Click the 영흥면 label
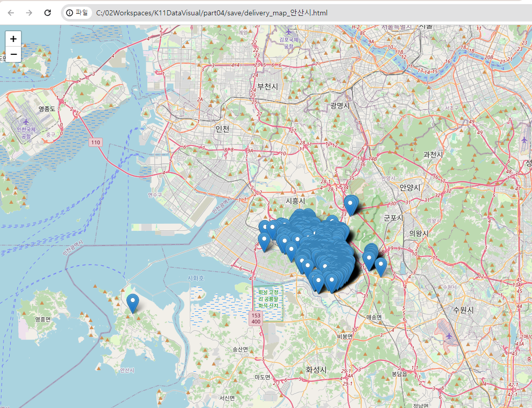This screenshot has height=408, width=532. [x=43, y=319]
